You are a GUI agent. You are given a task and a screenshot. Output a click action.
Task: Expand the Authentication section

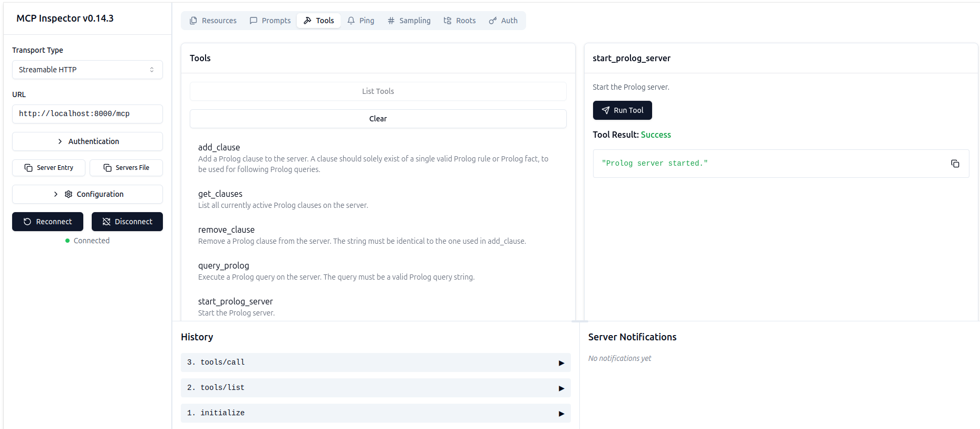[x=88, y=141]
